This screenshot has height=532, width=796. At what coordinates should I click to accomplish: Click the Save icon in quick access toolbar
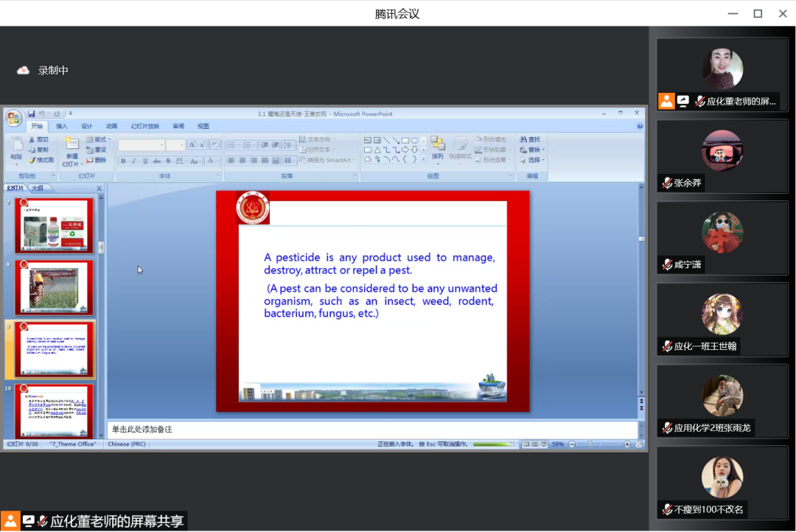(32, 113)
